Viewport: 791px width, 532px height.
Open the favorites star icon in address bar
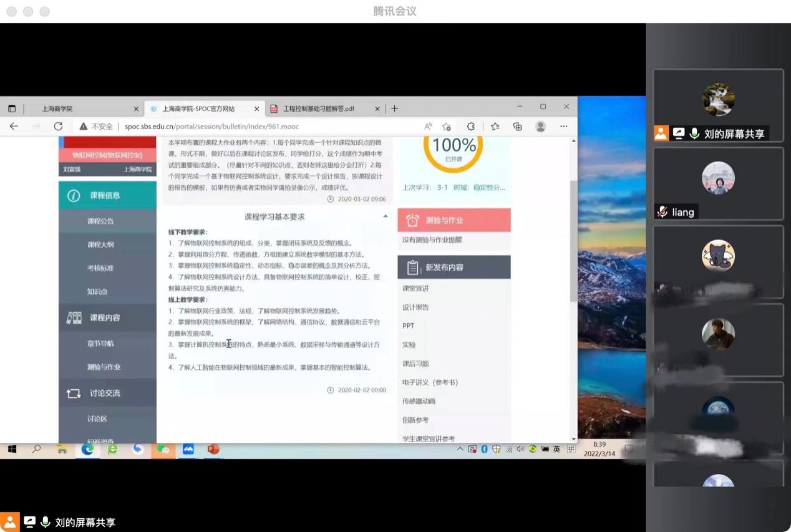pos(447,126)
